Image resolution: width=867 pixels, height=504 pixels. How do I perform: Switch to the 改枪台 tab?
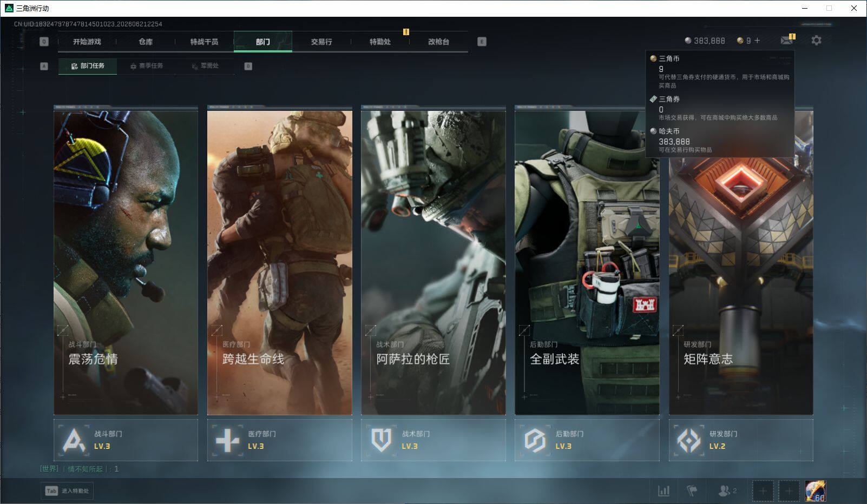pos(438,42)
